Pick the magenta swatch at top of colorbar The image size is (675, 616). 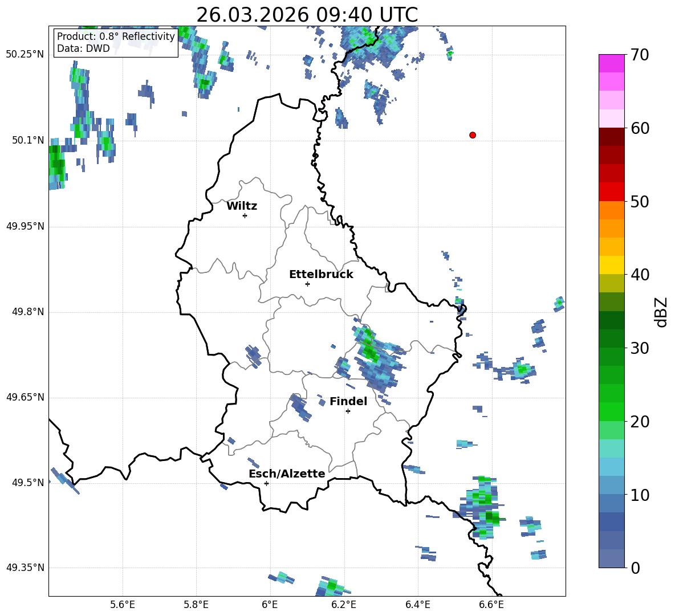[612, 63]
